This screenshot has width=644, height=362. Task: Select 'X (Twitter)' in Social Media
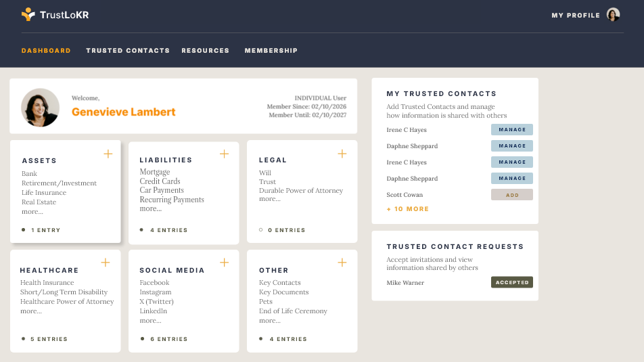(x=156, y=302)
